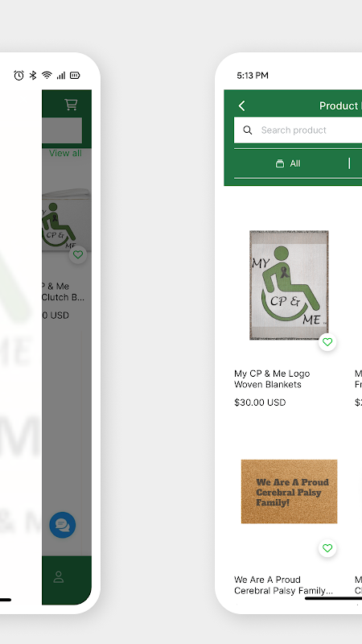362x644 pixels.
Task: Tap the back arrow in Product header
Action: pyautogui.click(x=242, y=105)
